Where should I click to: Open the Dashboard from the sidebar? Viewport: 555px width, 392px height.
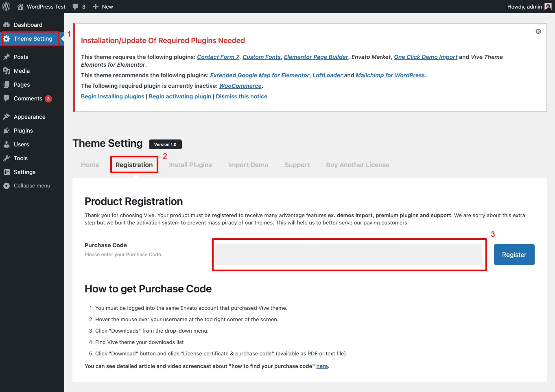pos(27,25)
